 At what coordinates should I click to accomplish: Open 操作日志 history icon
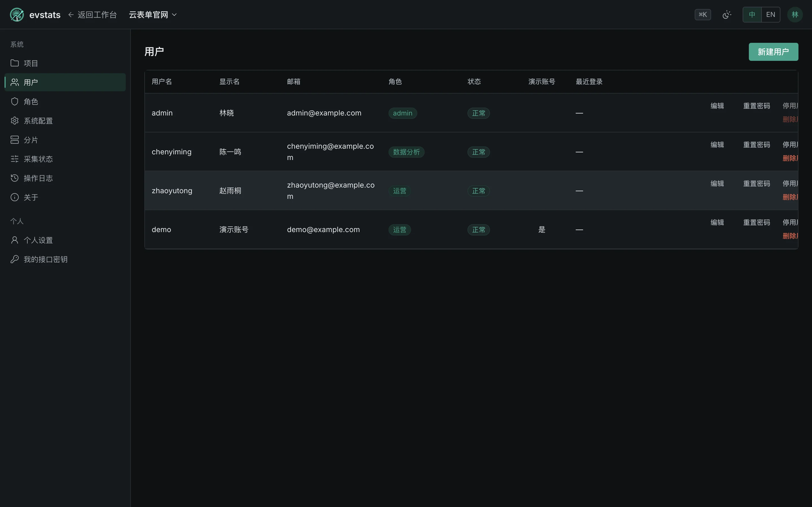point(14,178)
